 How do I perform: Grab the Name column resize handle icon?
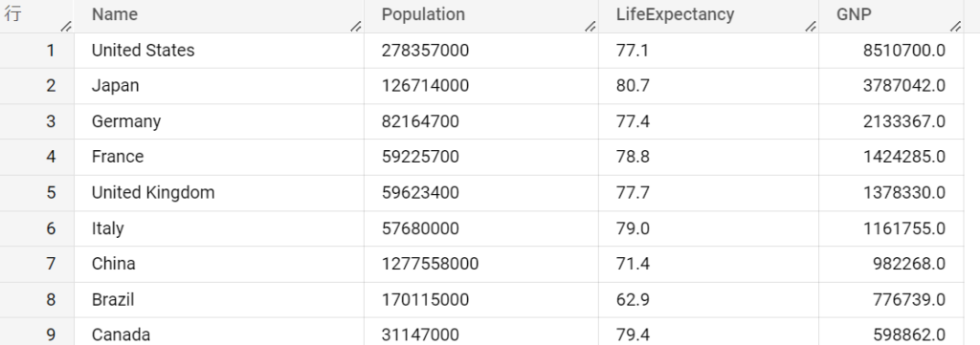click(356, 26)
